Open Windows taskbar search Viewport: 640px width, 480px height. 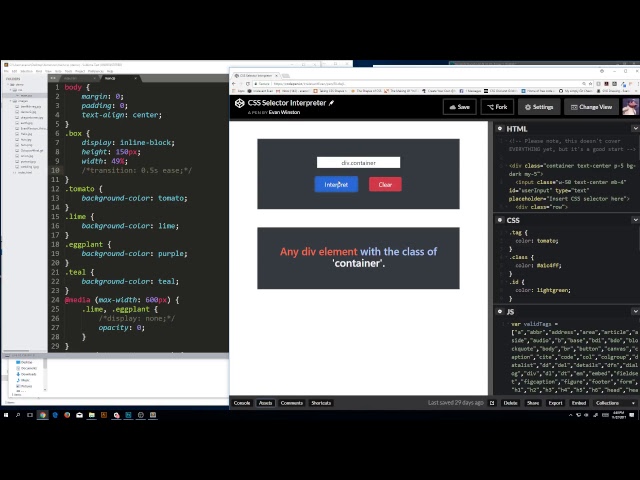[x=18, y=415]
